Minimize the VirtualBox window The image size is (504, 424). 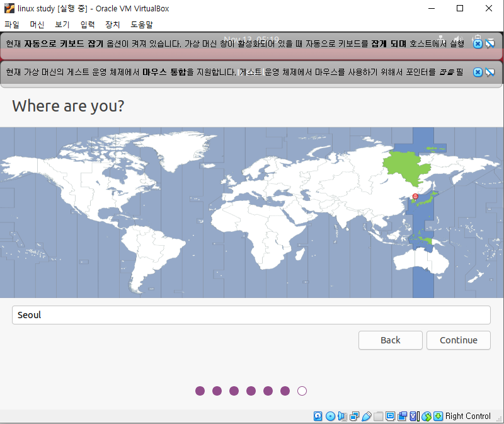(x=432, y=8)
